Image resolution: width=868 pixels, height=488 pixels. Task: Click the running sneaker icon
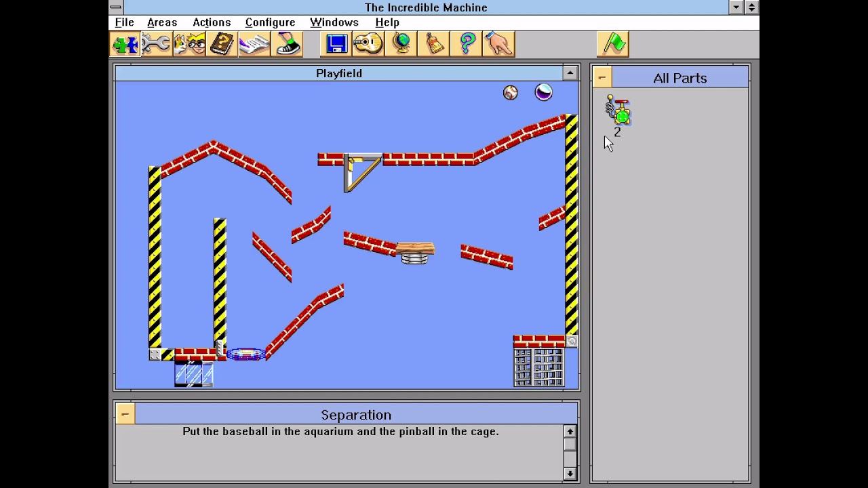click(287, 44)
